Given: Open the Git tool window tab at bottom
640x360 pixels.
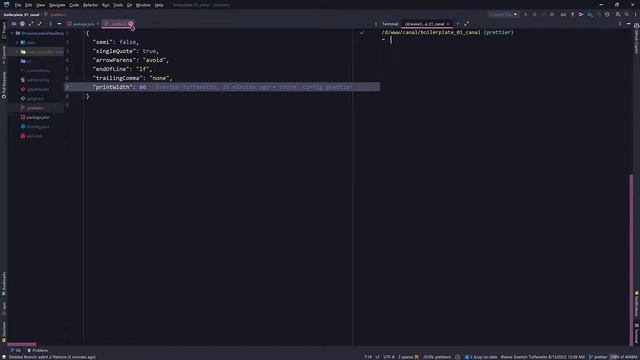Looking at the screenshot, I should point(16,350).
